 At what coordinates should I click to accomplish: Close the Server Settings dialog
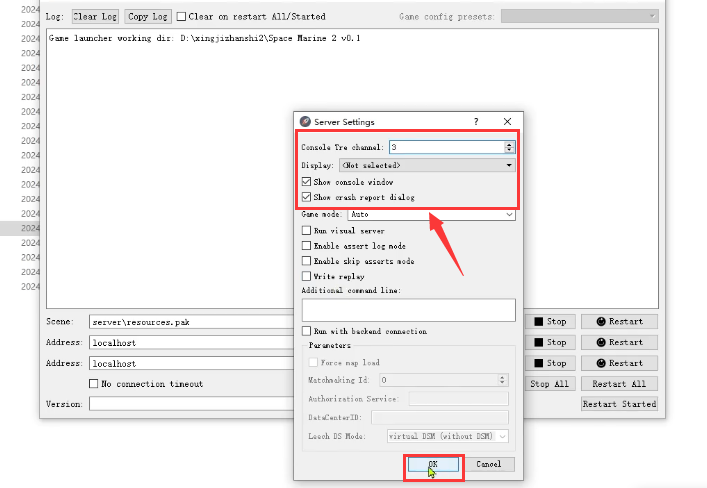point(507,121)
